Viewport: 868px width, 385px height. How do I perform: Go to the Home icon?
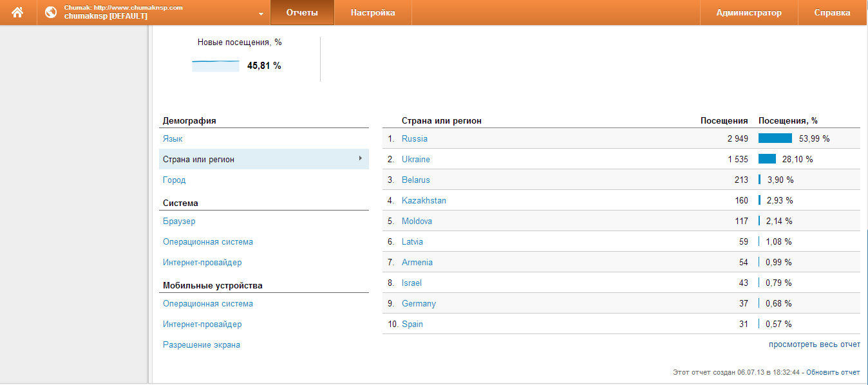17,12
